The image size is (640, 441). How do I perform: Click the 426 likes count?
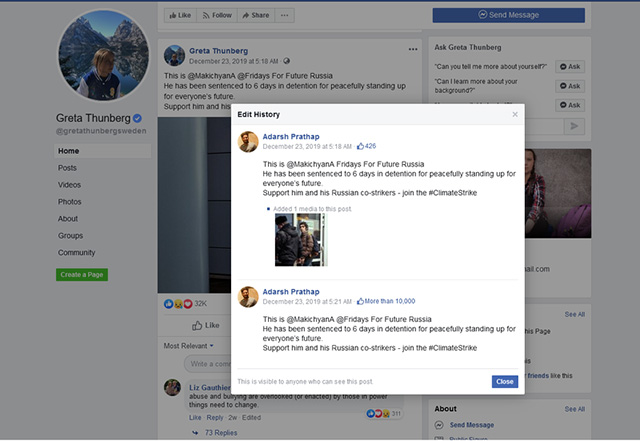(367, 146)
